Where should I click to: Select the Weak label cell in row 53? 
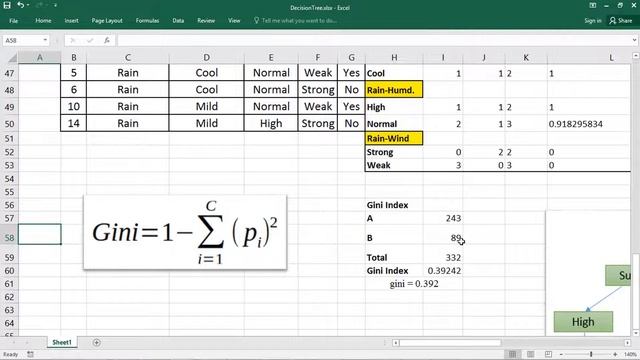click(394, 165)
